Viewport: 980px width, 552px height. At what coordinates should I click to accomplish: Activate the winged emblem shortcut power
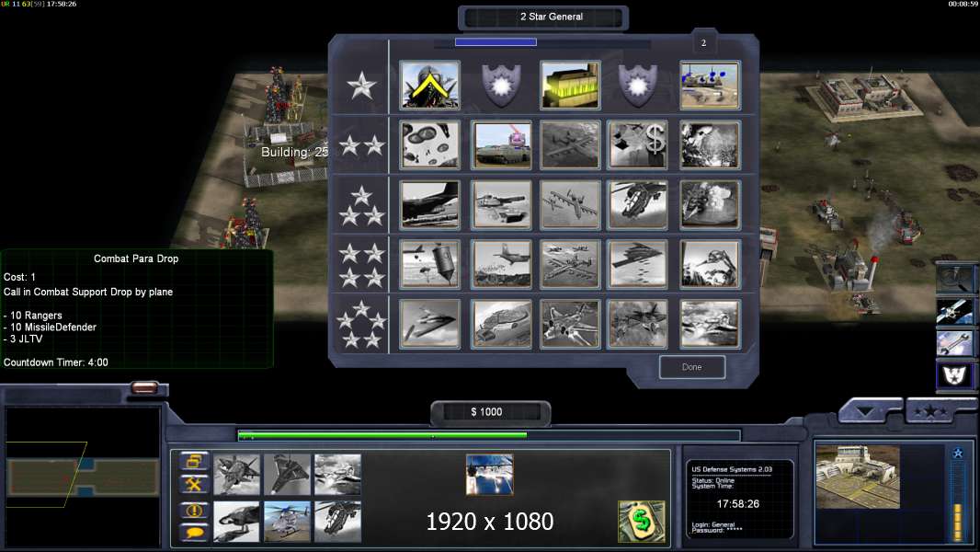click(x=954, y=375)
